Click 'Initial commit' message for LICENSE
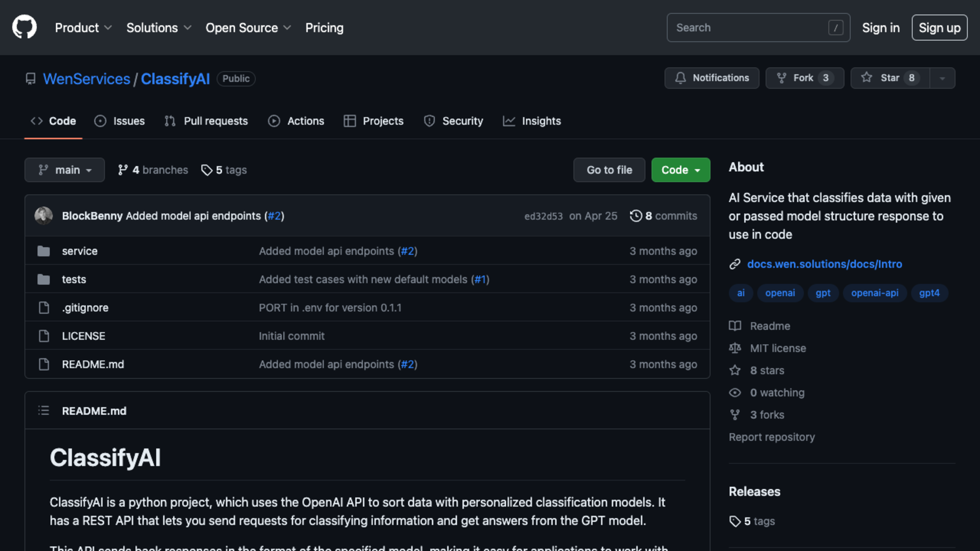 292,336
